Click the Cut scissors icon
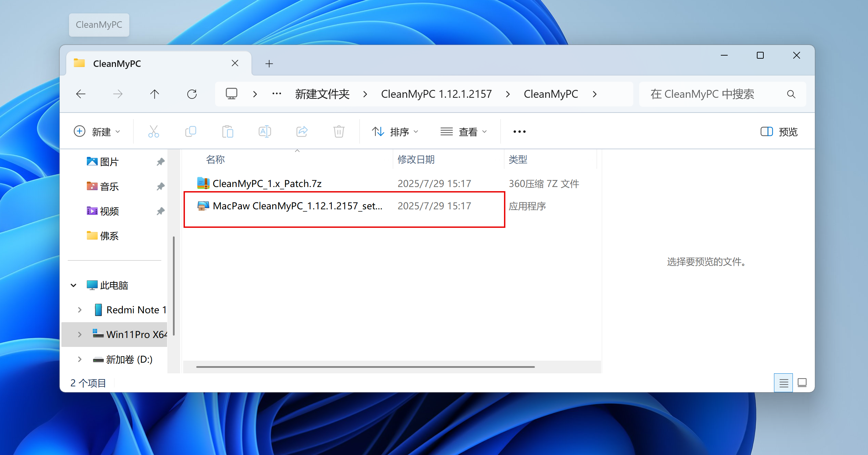This screenshot has width=868, height=455. point(153,131)
